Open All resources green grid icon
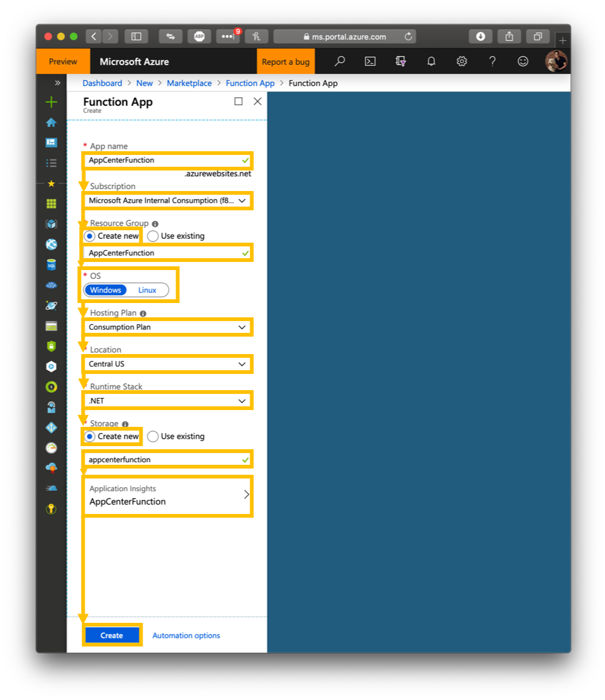 [x=51, y=203]
